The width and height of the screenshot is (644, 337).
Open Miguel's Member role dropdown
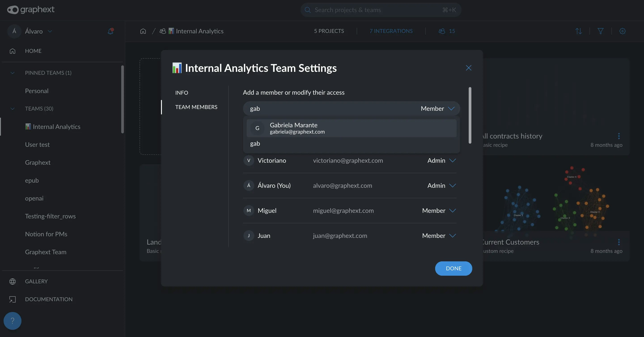pos(439,211)
